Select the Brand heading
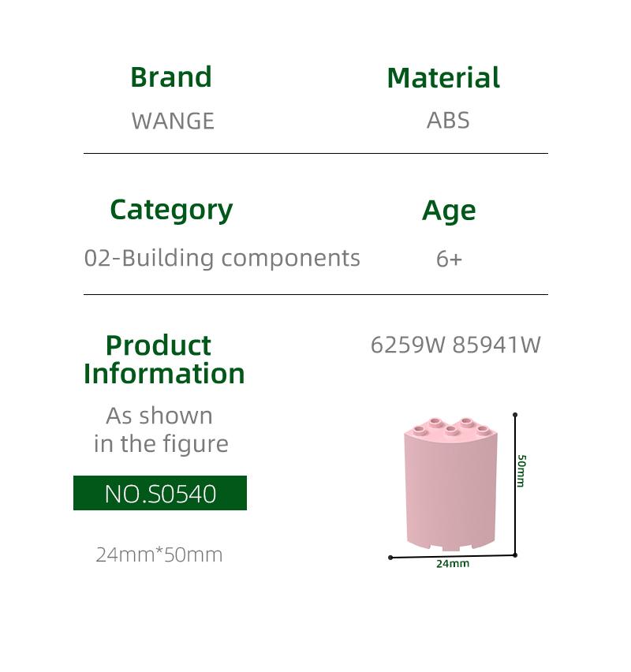The width and height of the screenshot is (631, 672). pyautogui.click(x=171, y=77)
